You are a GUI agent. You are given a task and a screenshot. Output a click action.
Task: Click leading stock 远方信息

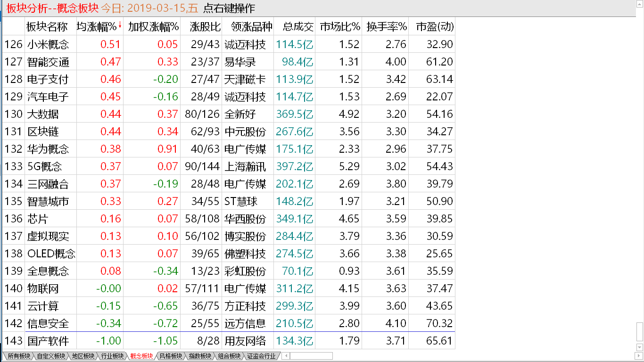(x=245, y=323)
